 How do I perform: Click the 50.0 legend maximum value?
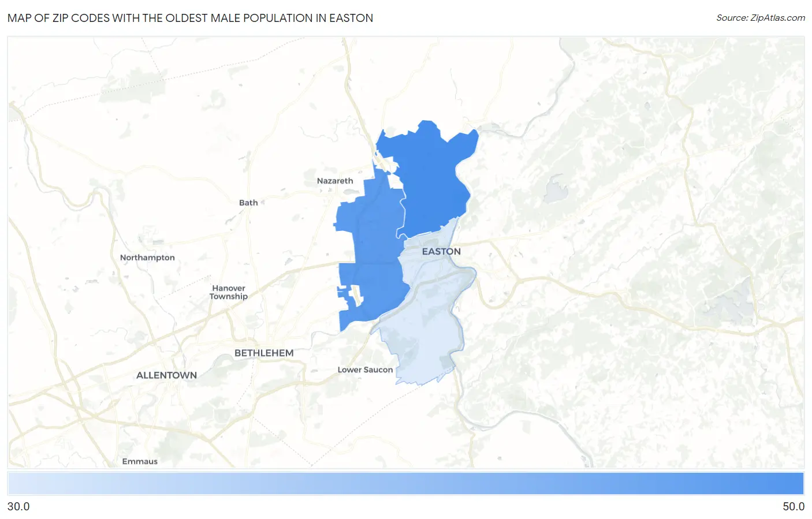point(794,506)
